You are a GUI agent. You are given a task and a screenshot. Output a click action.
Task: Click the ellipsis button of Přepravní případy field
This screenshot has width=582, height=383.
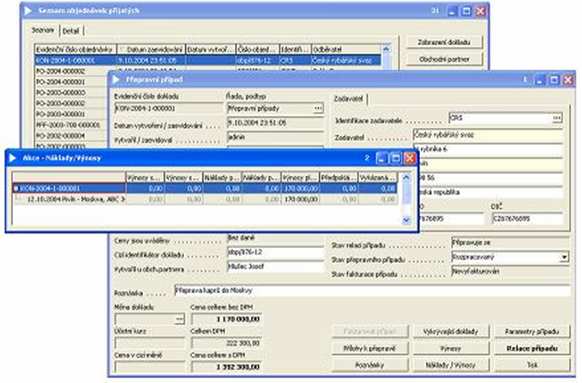(x=318, y=108)
